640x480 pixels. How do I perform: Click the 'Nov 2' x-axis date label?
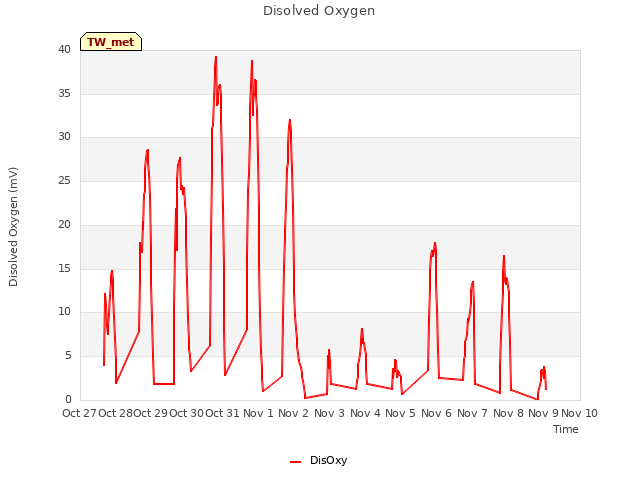[x=293, y=413]
